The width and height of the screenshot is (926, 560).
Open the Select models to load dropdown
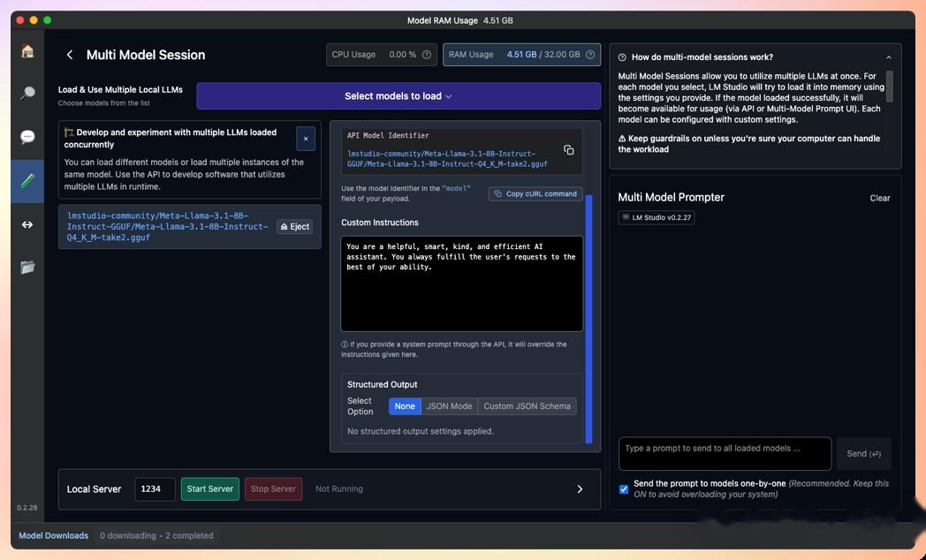tap(398, 96)
